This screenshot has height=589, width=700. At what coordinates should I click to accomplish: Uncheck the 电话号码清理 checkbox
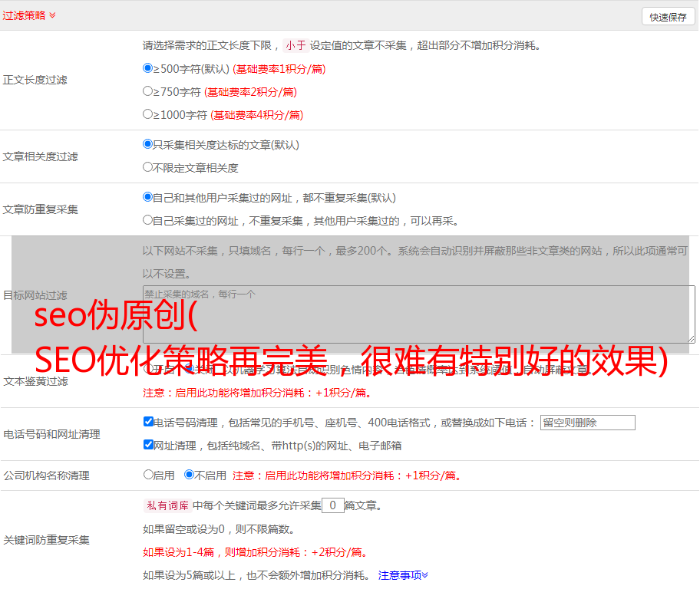point(149,421)
